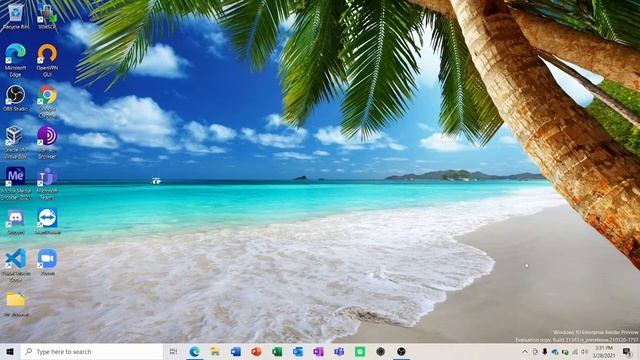This screenshot has width=640, height=360.
Task: Open OneNote from the taskbar
Action: tap(318, 351)
